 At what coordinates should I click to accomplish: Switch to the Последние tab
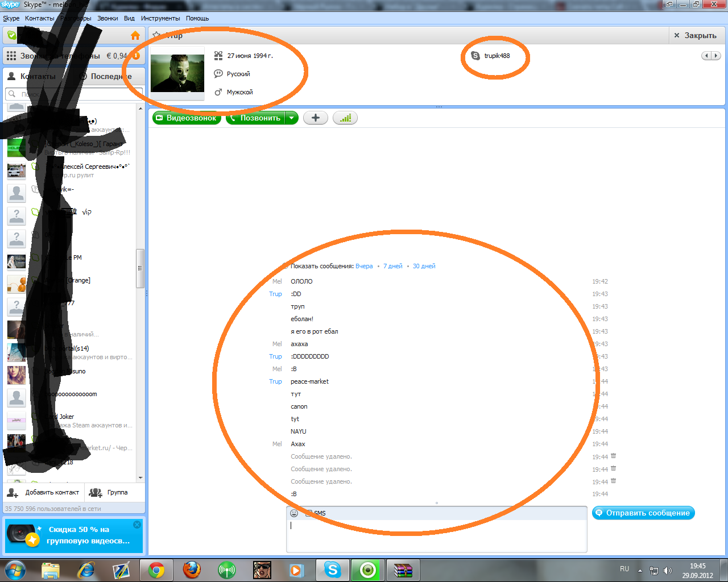(107, 76)
